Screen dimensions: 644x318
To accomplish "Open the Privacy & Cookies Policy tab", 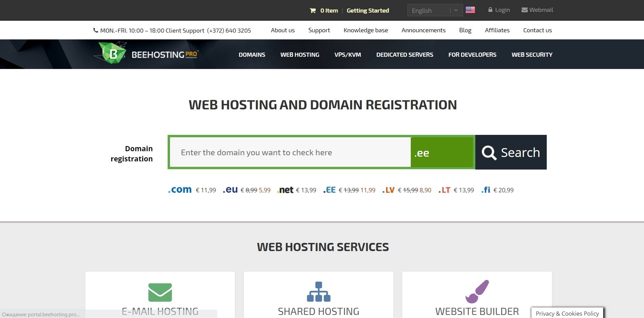I will click(x=567, y=313).
